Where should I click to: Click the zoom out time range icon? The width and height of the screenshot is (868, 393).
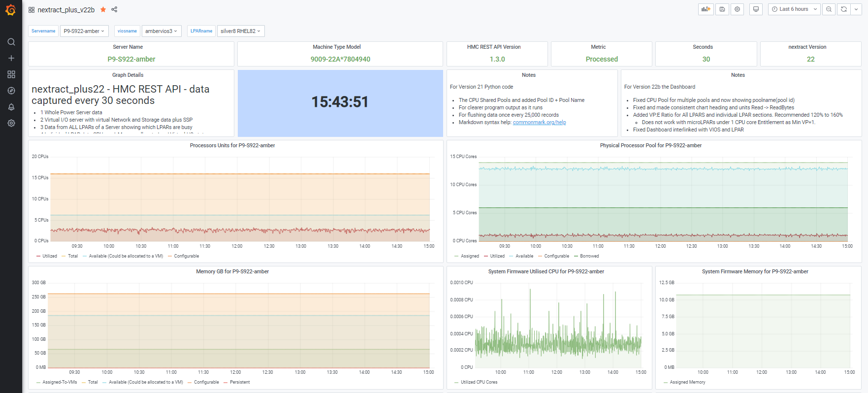829,9
